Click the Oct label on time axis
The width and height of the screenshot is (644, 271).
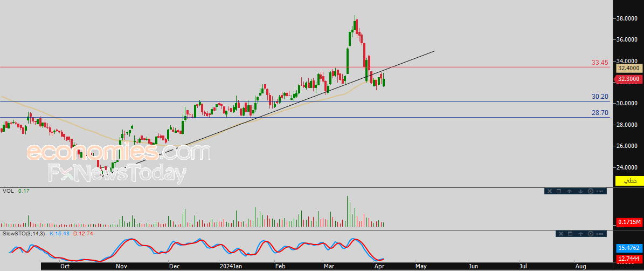(x=65, y=267)
